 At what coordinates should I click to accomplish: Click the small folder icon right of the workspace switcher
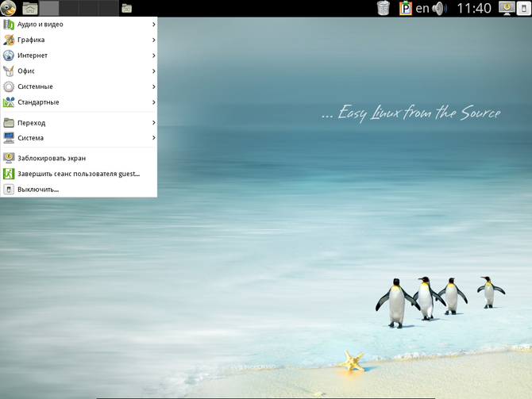[126, 8]
